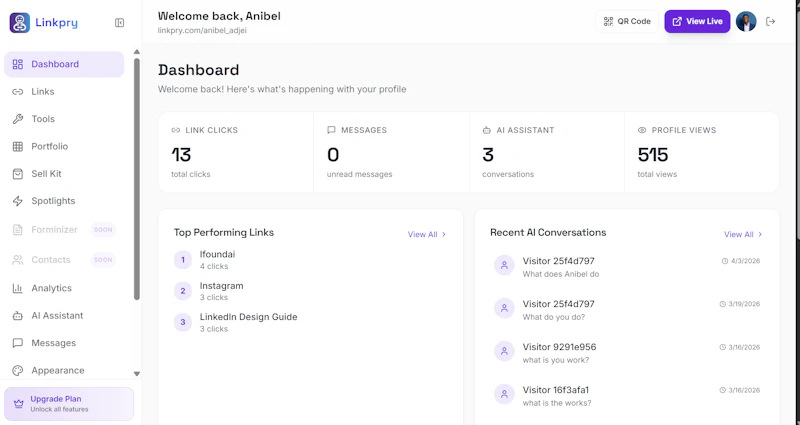Click the Upgrade Plan button
The height and width of the screenshot is (425, 800).
tap(69, 404)
